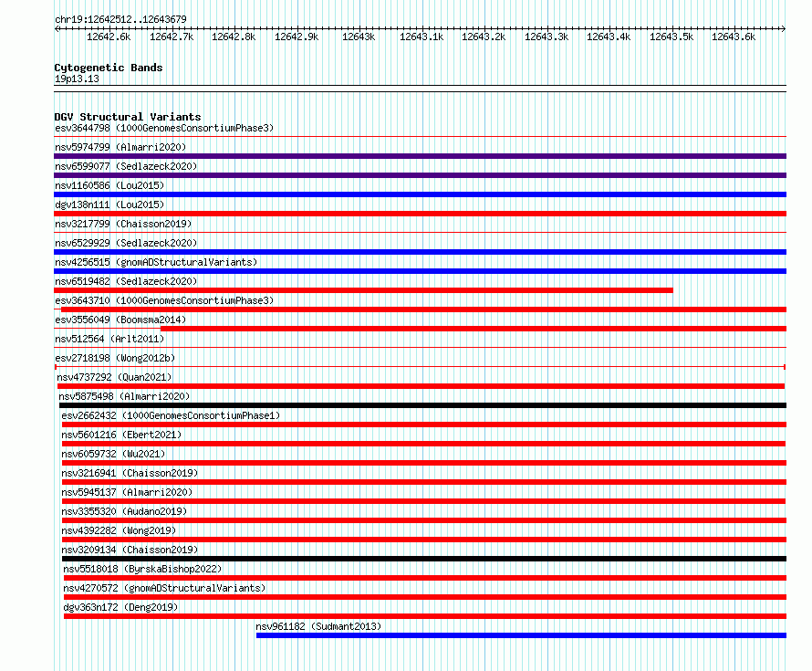Select the nsv4737292 (Quan2021) label
812x671 pixels.
tap(114, 377)
